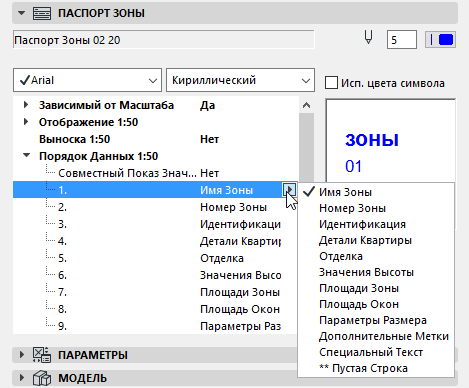Open the pen color swatch
469x388 pixels.
440,40
